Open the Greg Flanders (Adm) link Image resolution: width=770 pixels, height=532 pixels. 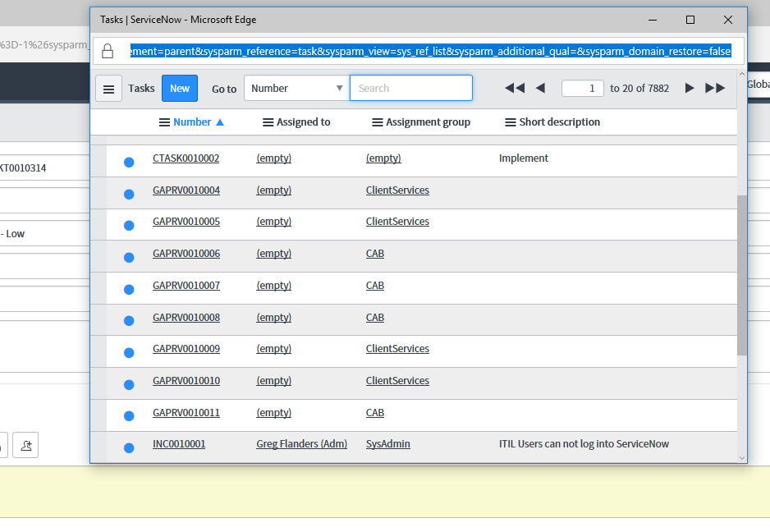tap(301, 444)
